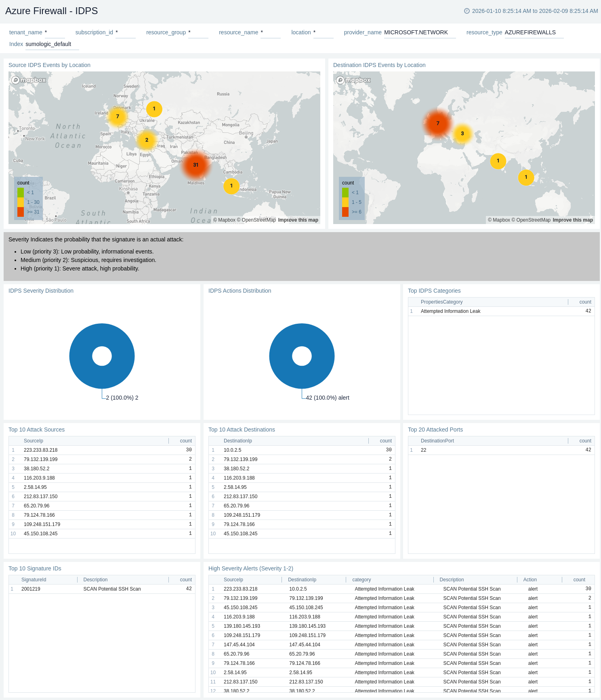The width and height of the screenshot is (601, 700).
Task: Click the clock icon beside time range
Action: pyautogui.click(x=467, y=11)
